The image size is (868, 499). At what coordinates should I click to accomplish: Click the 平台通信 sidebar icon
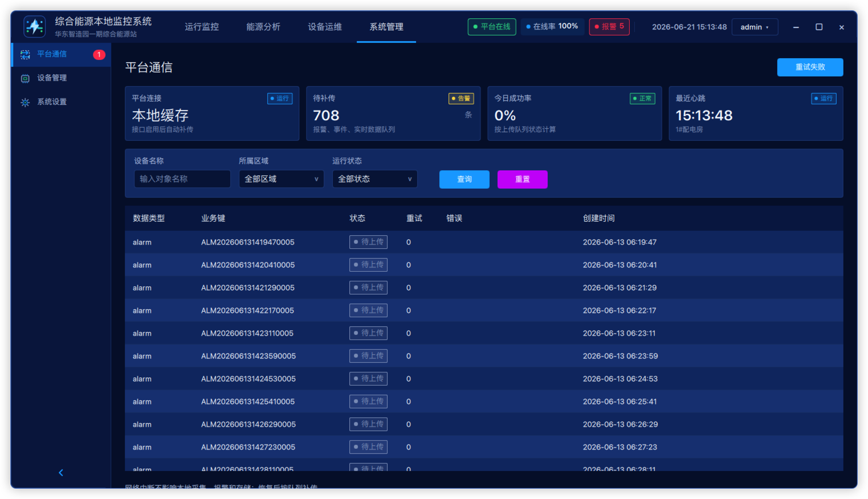point(25,55)
